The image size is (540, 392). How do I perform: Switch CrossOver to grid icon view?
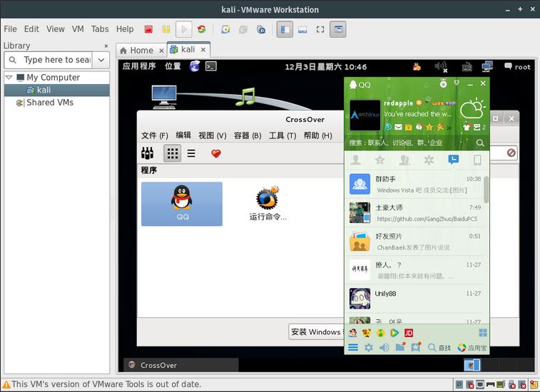click(172, 153)
